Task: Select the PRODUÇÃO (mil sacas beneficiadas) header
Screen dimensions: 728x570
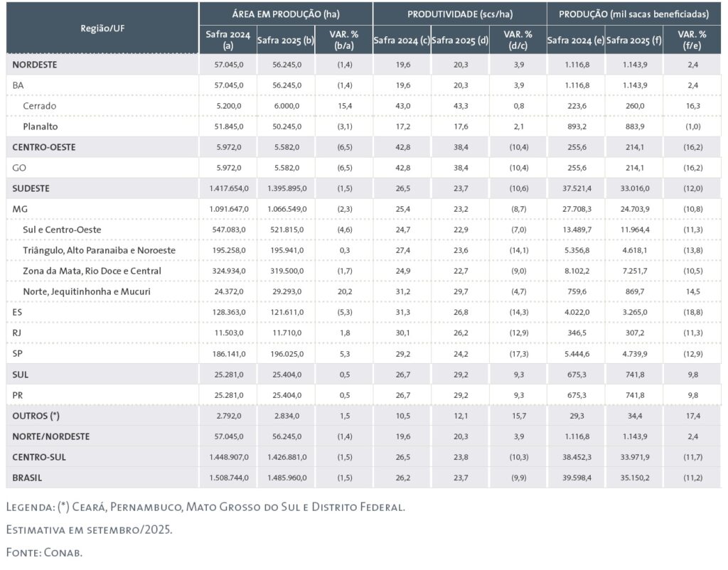Action: [633, 14]
